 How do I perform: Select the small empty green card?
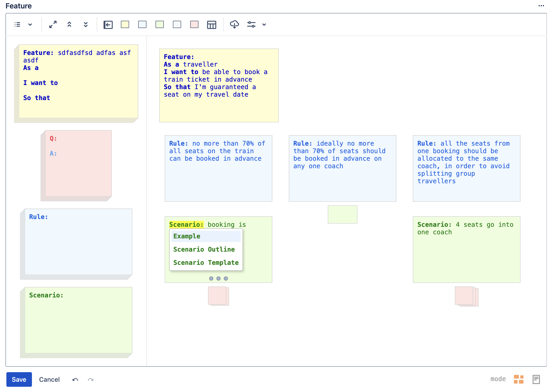pos(342,214)
